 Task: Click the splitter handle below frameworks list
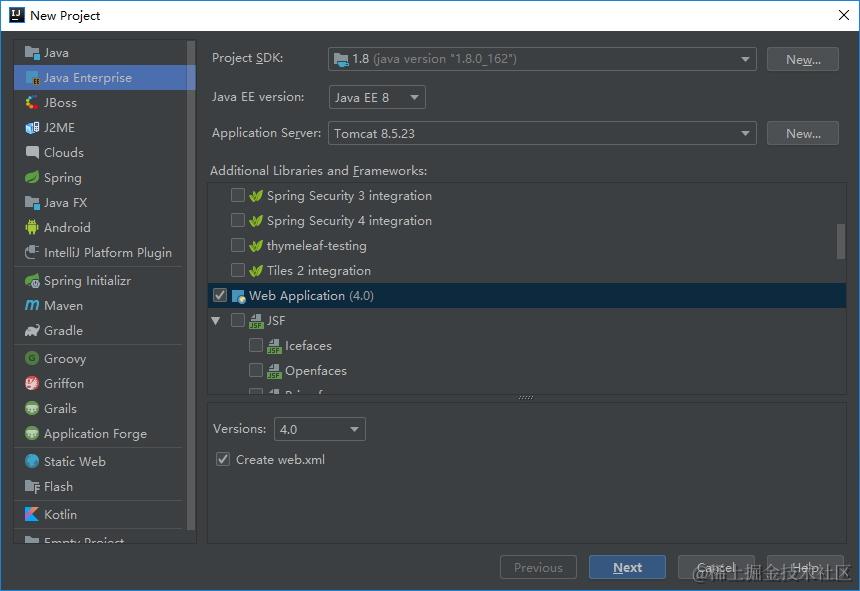tap(526, 397)
